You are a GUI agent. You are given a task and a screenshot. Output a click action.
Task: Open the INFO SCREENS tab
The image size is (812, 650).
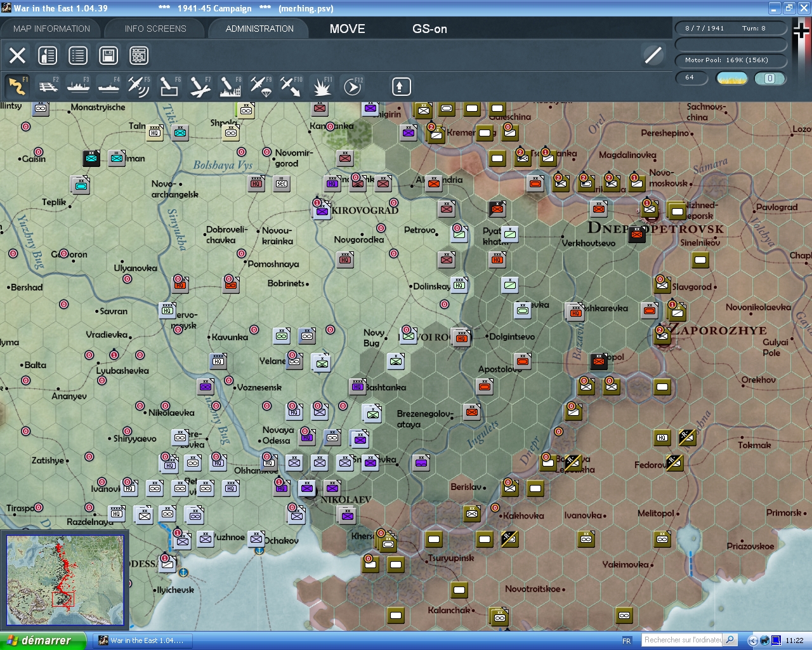(155, 29)
